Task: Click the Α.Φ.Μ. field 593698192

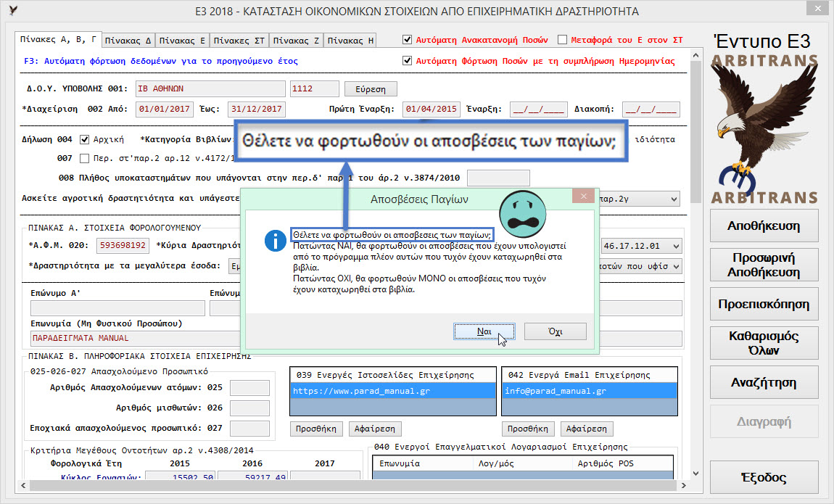Action: coord(123,246)
